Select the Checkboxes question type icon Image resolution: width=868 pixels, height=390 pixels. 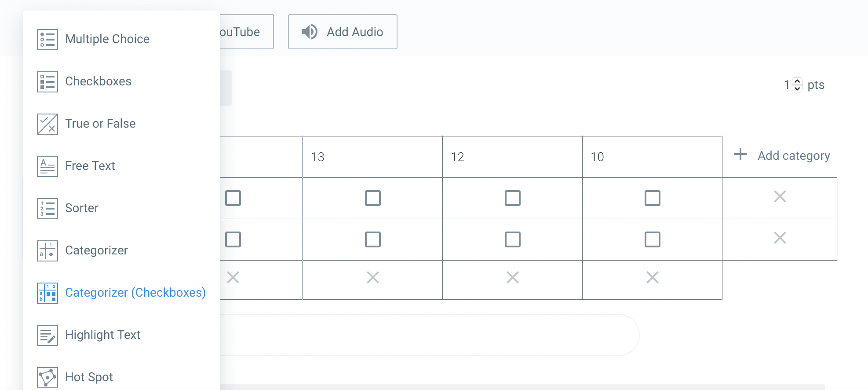point(47,81)
